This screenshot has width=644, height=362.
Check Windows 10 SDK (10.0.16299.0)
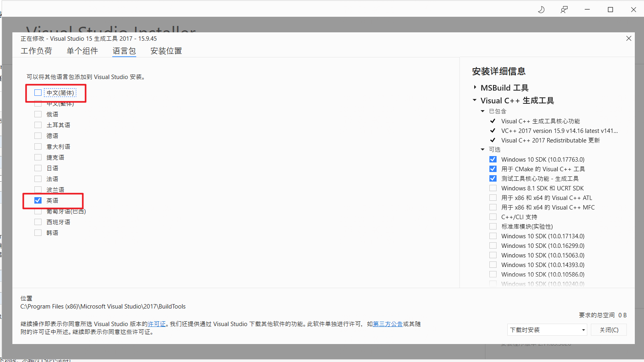[x=493, y=245]
